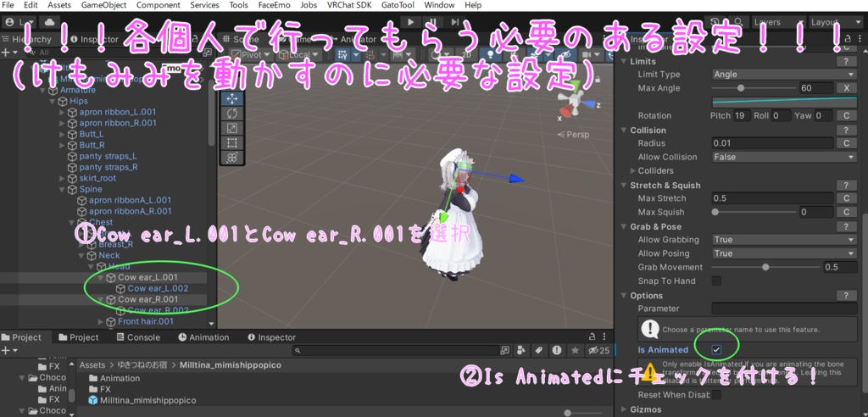Open the Local handle rotation dropdown
Screen dimensions: 868x417
[x=298, y=55]
